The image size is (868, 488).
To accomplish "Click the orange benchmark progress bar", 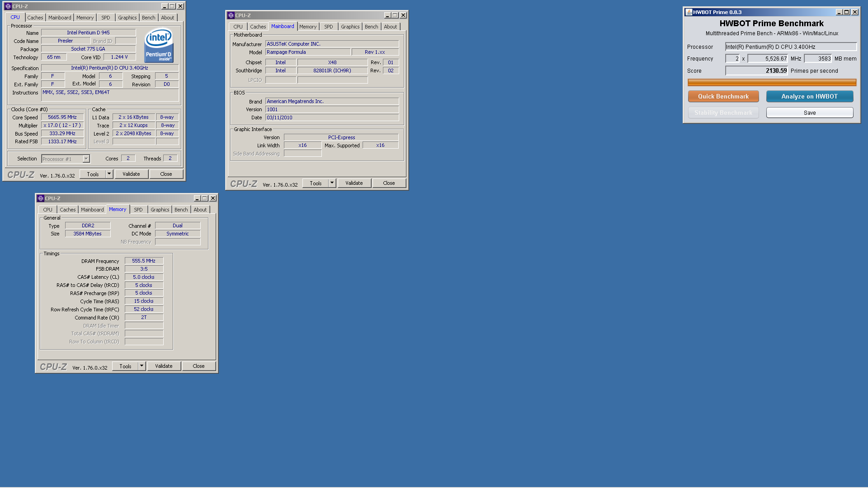I will tap(772, 82).
